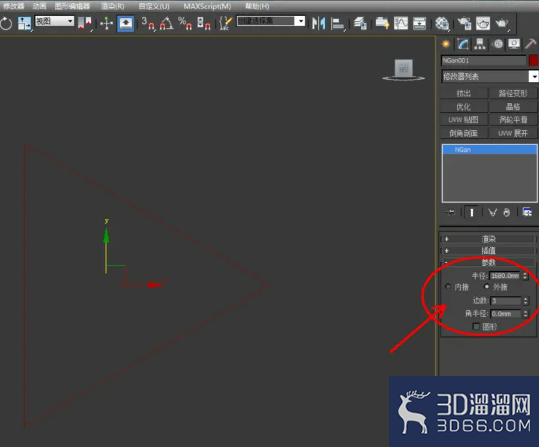Click the 倒角剖面 modifier button

click(463, 133)
